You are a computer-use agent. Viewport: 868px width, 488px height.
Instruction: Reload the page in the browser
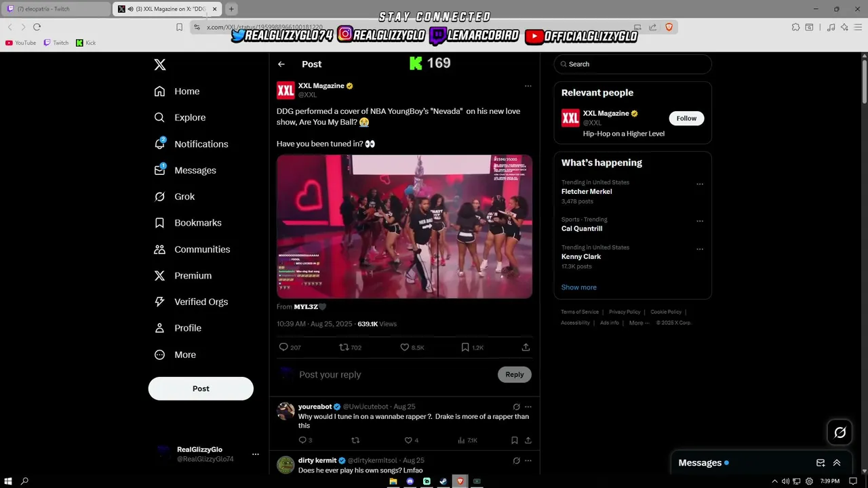tap(37, 27)
